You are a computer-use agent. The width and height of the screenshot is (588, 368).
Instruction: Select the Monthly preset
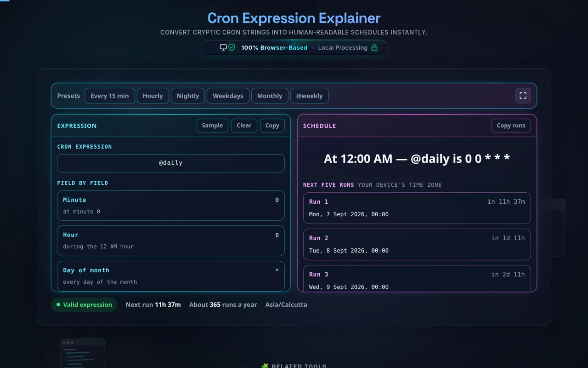270,96
